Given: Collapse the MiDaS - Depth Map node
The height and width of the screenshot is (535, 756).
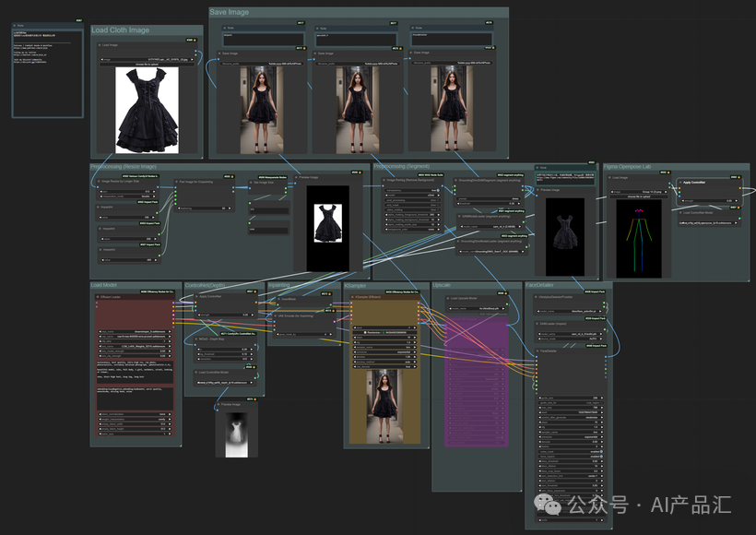Looking at the screenshot, I should (x=196, y=339).
